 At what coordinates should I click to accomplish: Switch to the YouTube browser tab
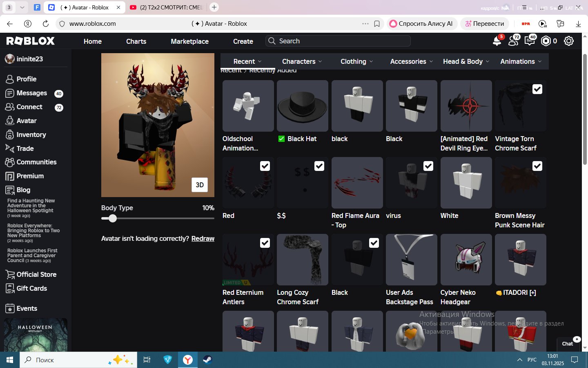pyautogui.click(x=167, y=7)
